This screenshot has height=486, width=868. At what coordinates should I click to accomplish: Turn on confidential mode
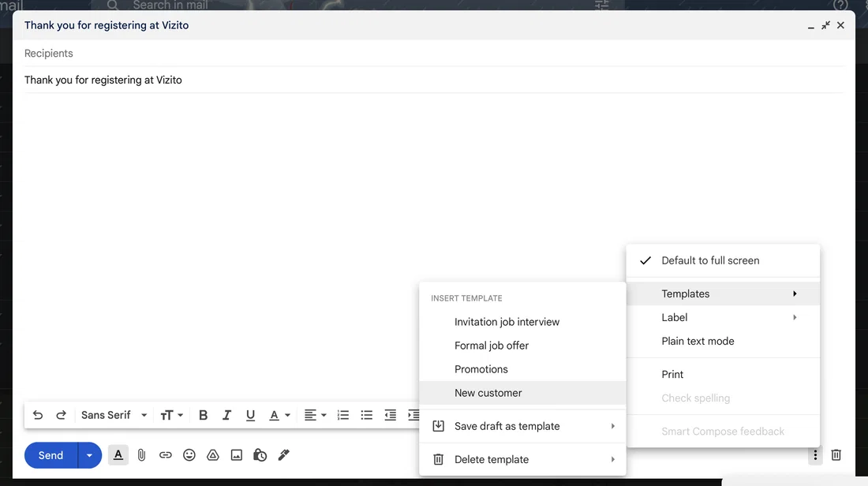(260, 454)
